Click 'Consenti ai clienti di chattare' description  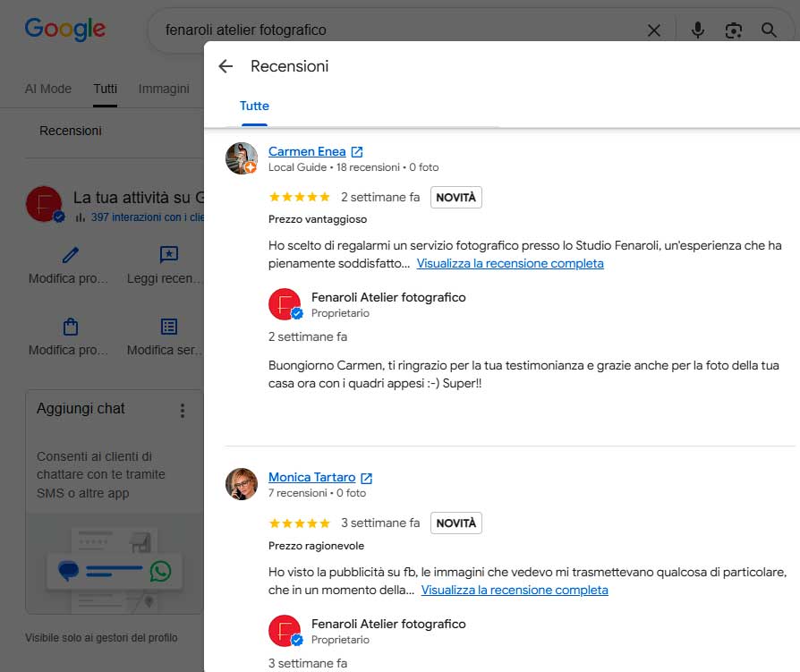coord(100,474)
